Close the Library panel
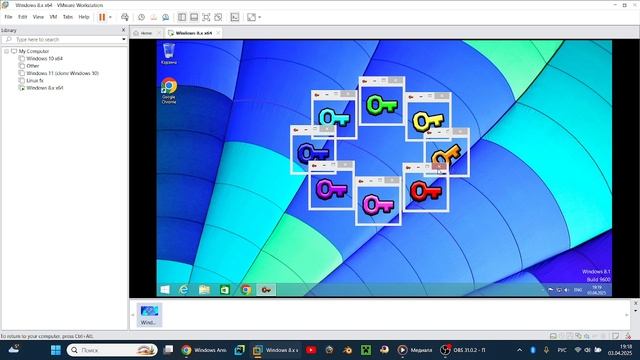Image resolution: width=640 pixels, height=360 pixels. click(124, 30)
